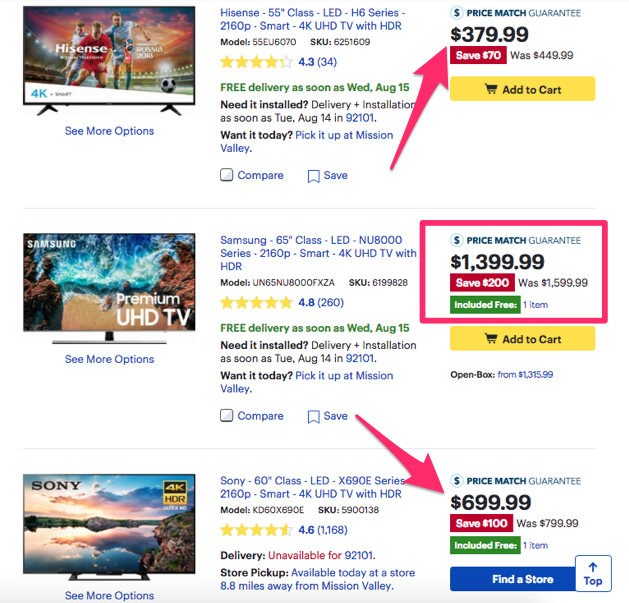The image size is (629, 603).
Task: Click the Hisense bookmark Save icon
Action: pyautogui.click(x=313, y=176)
